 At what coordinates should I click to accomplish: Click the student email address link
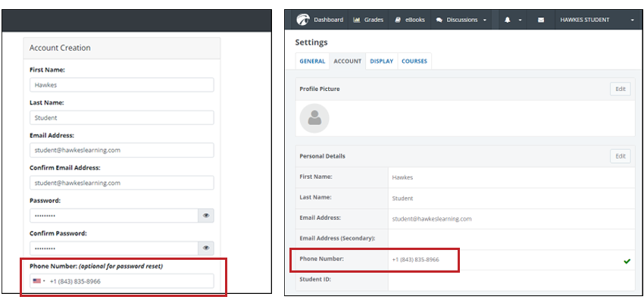431,219
